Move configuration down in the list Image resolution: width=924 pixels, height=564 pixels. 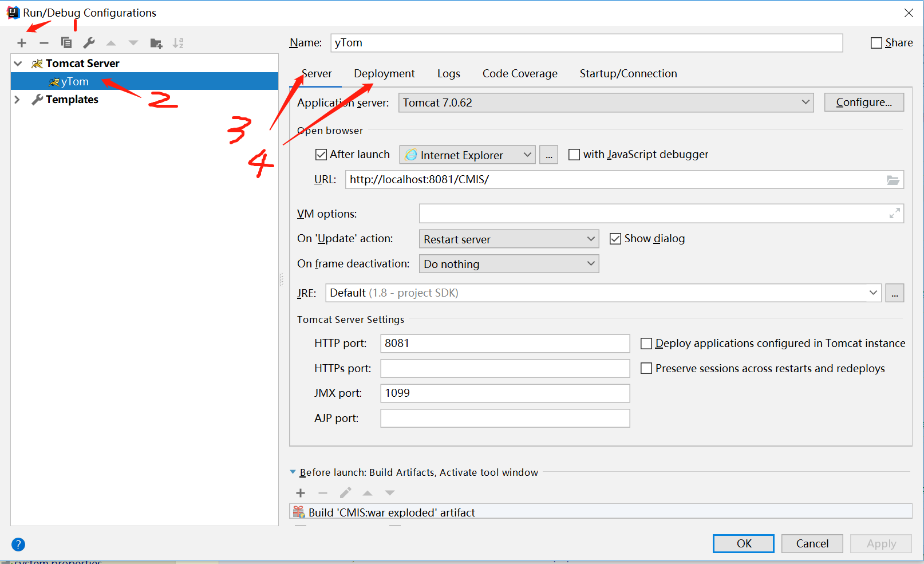coord(133,43)
